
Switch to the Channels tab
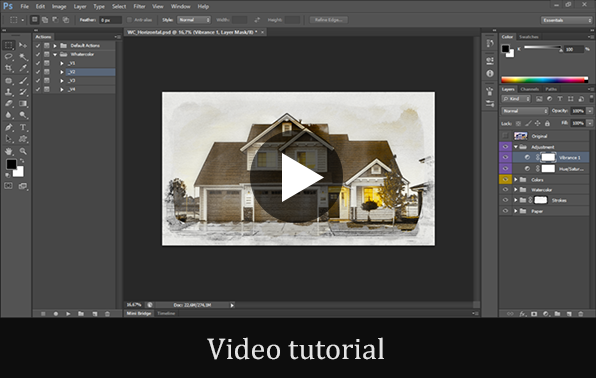tap(530, 89)
